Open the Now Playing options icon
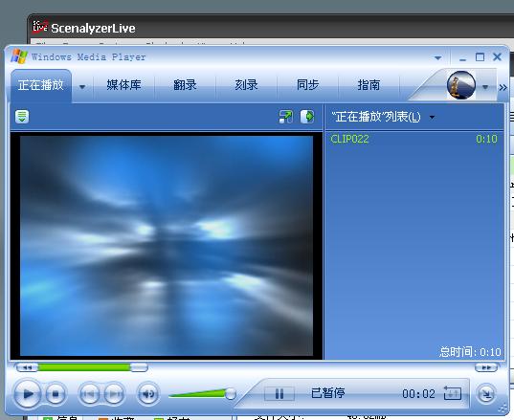Image resolution: width=514 pixels, height=420 pixels. (x=22, y=117)
